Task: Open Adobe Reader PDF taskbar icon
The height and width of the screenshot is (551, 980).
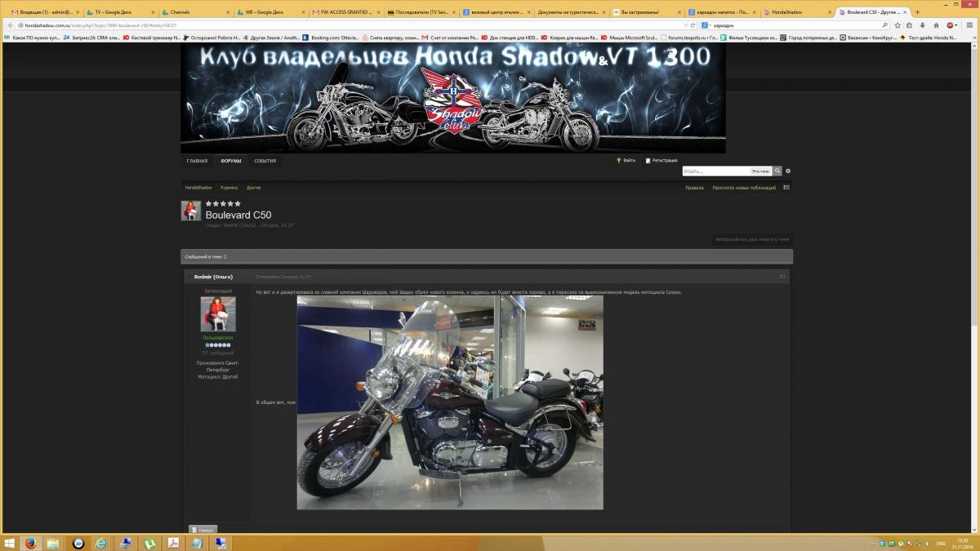Action: pos(173,543)
